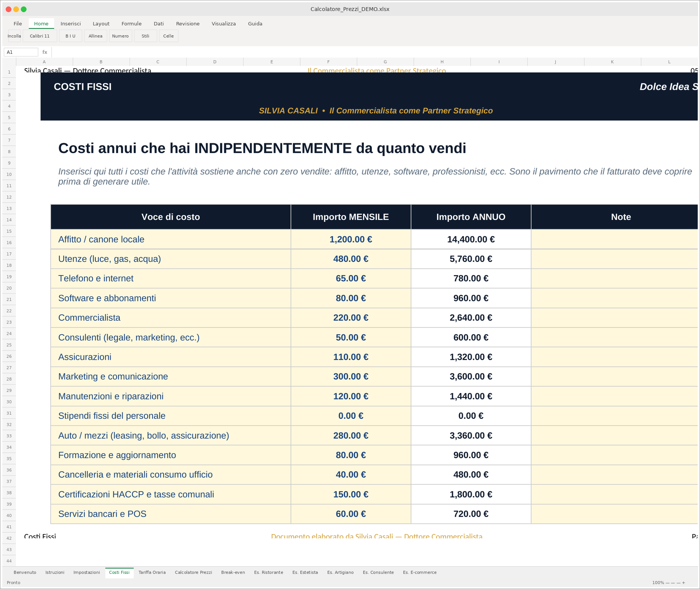The height and width of the screenshot is (589, 700).
Task: Open the Formule ribbon tab
Action: (x=131, y=23)
